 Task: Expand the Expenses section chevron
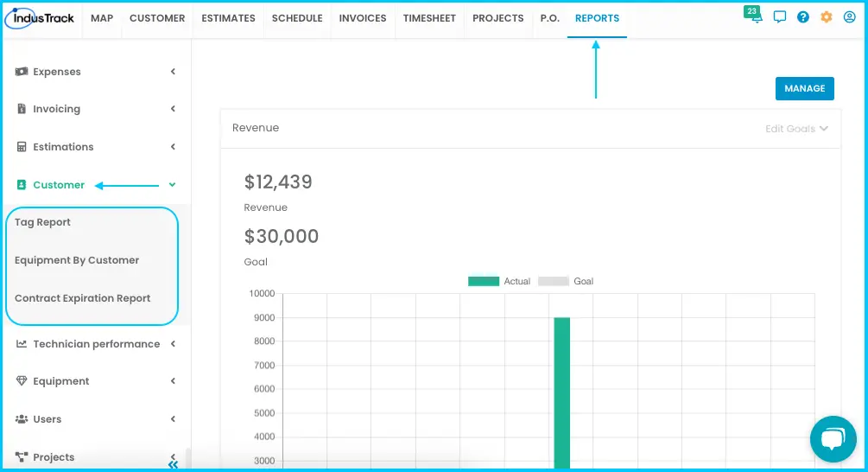pyautogui.click(x=174, y=72)
